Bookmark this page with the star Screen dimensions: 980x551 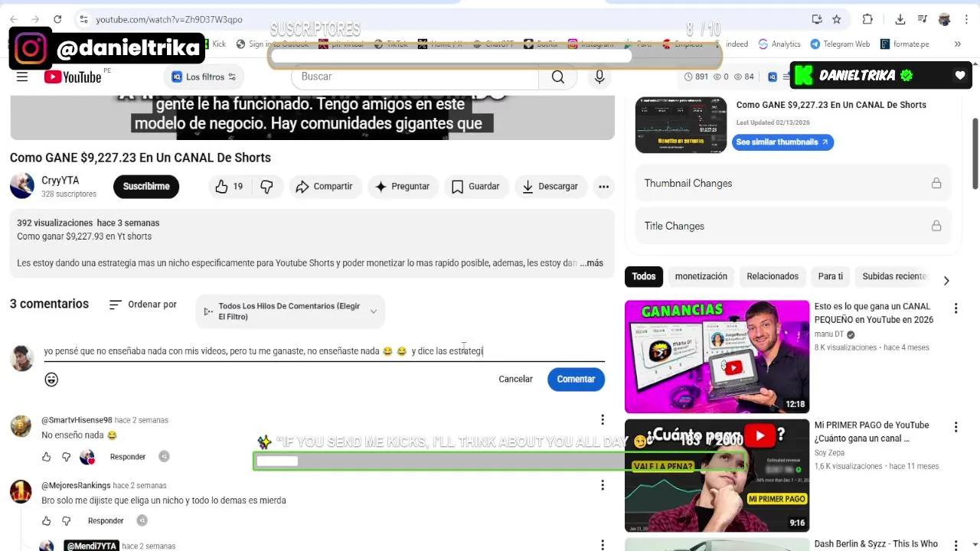pos(837,19)
